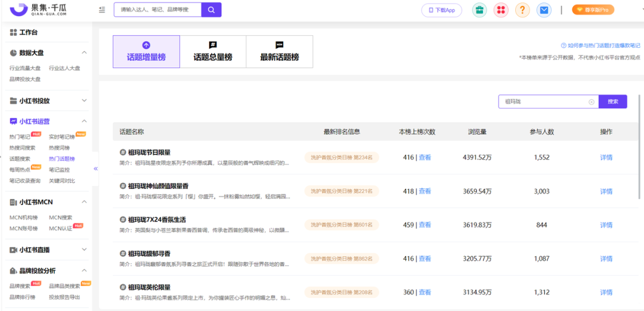Switch to 话题总量榜 tab
This screenshot has height=311, width=644.
coord(213,52)
